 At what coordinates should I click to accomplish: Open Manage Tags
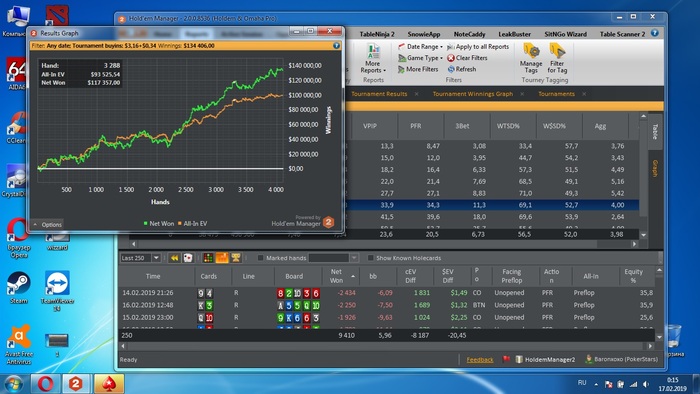tap(531, 58)
